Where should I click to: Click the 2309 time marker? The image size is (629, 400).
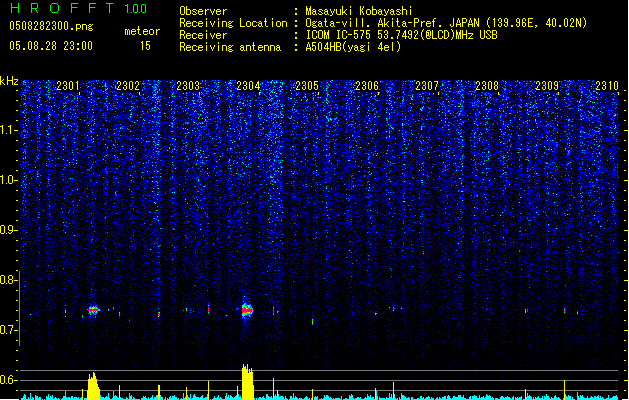(x=547, y=86)
